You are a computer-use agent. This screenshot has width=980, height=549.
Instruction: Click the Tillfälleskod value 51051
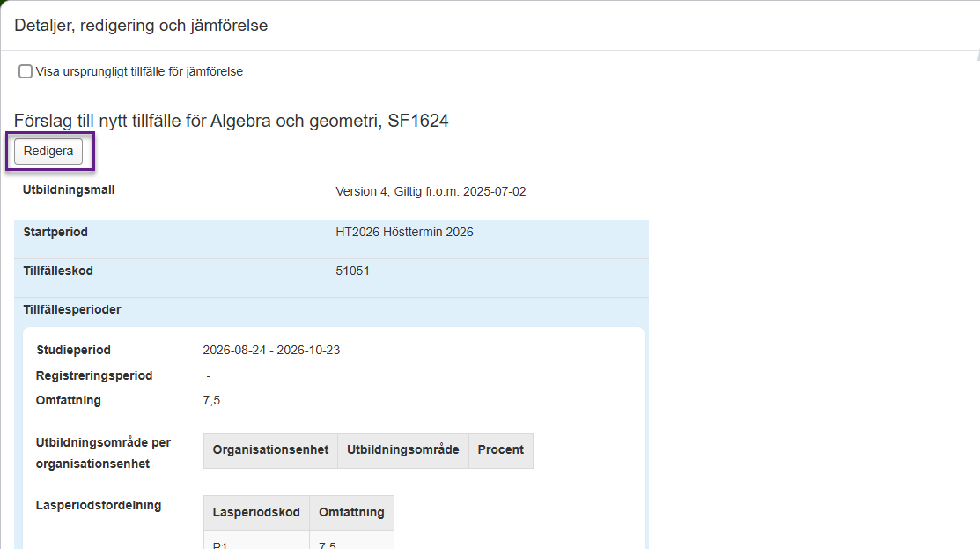point(352,271)
